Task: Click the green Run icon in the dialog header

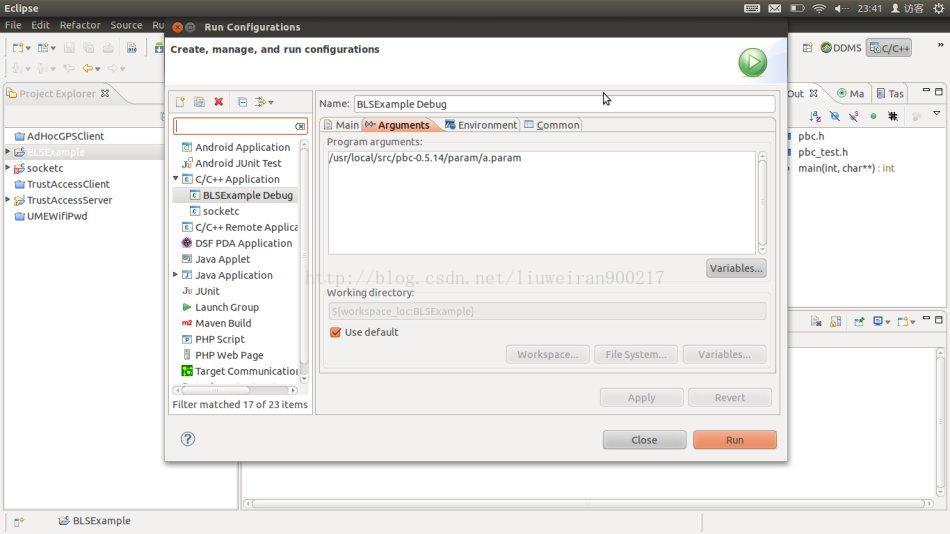Action: pos(752,62)
